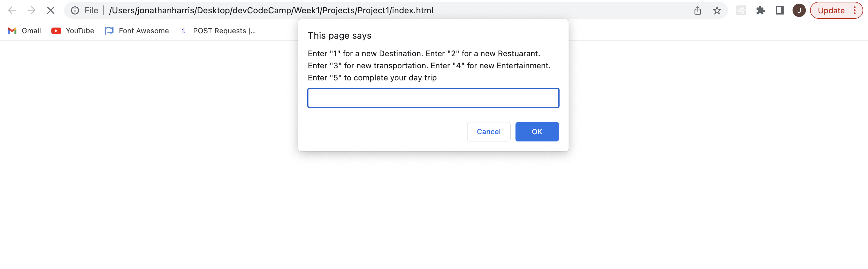This screenshot has width=868, height=269.
Task: Open the POST Requests bookmark
Action: pyautogui.click(x=218, y=31)
